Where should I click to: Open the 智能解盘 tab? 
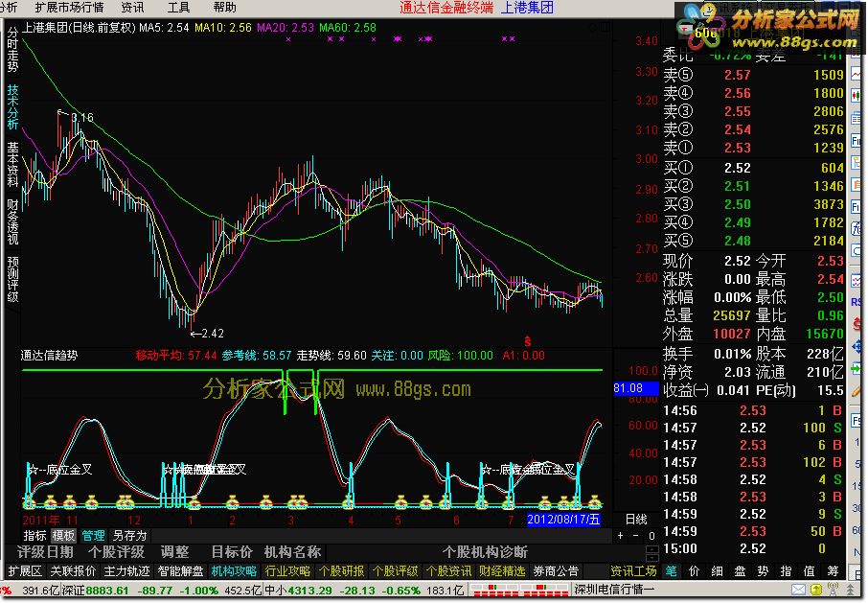(180, 570)
